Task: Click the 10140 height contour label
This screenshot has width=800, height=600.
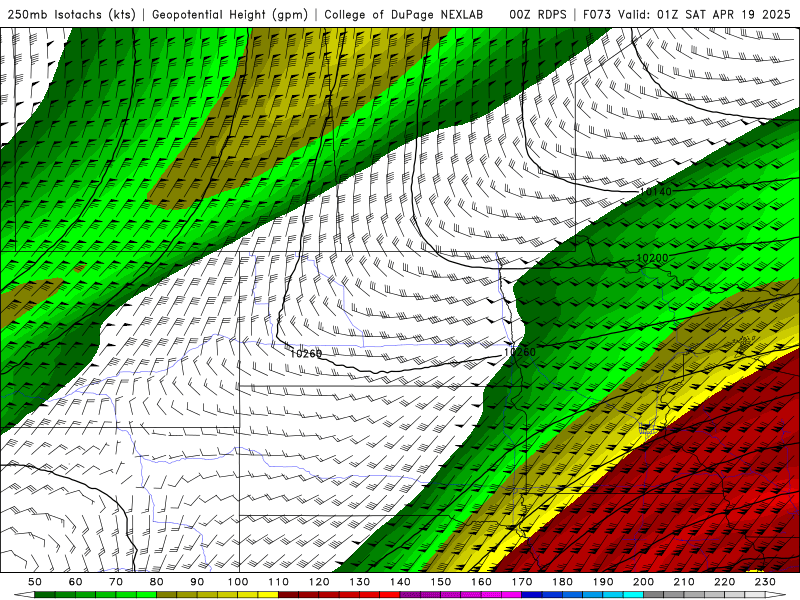Action: pos(656,191)
